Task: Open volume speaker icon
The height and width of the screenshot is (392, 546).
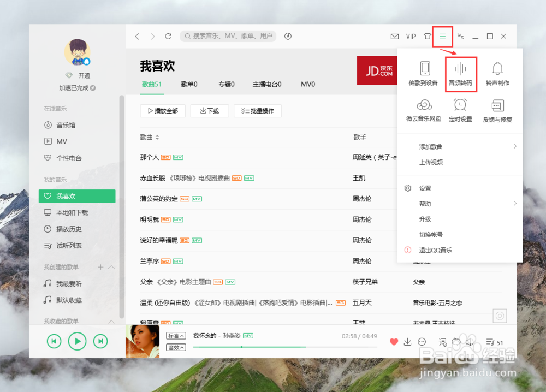Action: pyautogui.click(x=470, y=342)
